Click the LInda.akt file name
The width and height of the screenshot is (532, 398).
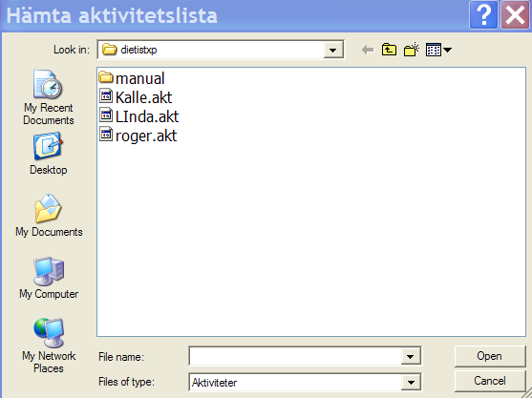click(147, 116)
